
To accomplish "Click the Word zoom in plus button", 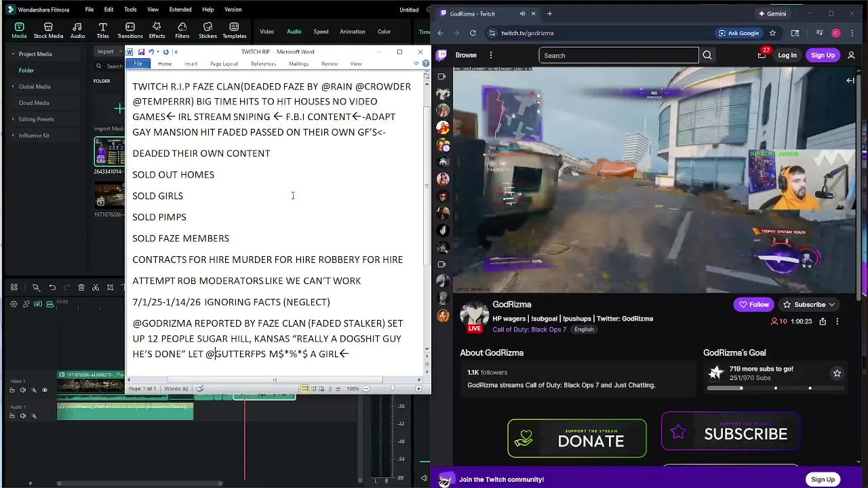I will [418, 388].
